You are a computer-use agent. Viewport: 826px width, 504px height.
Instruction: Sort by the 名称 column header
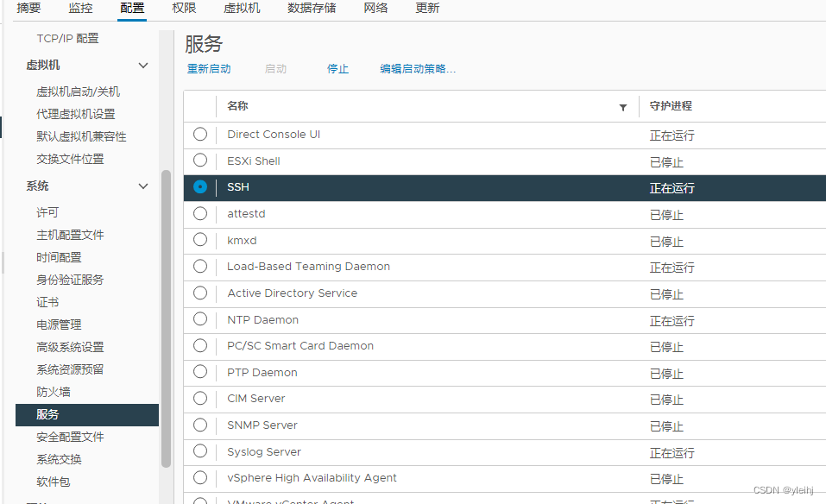(x=237, y=106)
